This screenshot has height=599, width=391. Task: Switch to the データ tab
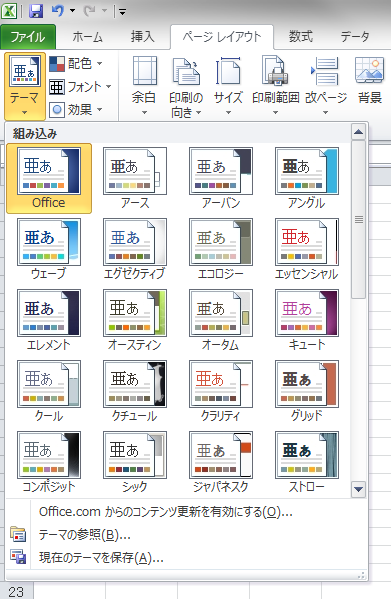(x=355, y=37)
